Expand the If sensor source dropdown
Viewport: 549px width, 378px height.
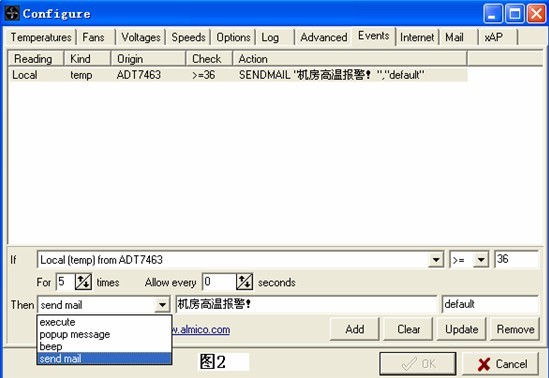(436, 260)
